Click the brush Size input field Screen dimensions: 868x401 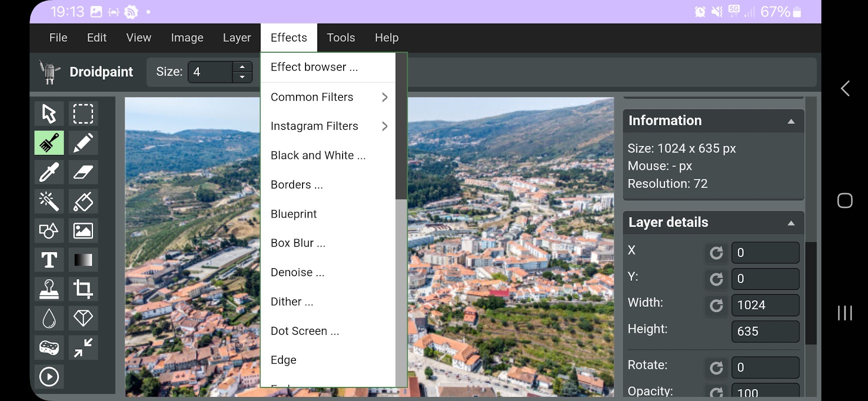[210, 72]
